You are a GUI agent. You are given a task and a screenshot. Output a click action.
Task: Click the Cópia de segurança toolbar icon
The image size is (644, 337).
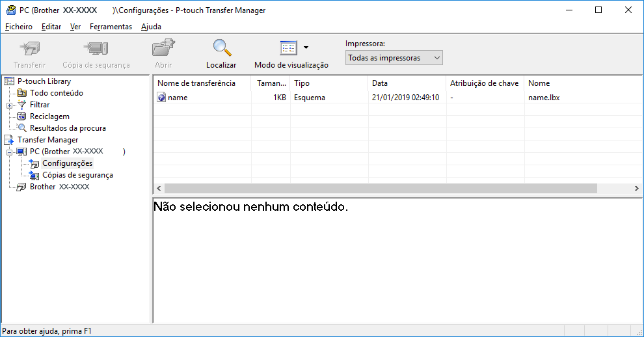(x=96, y=49)
